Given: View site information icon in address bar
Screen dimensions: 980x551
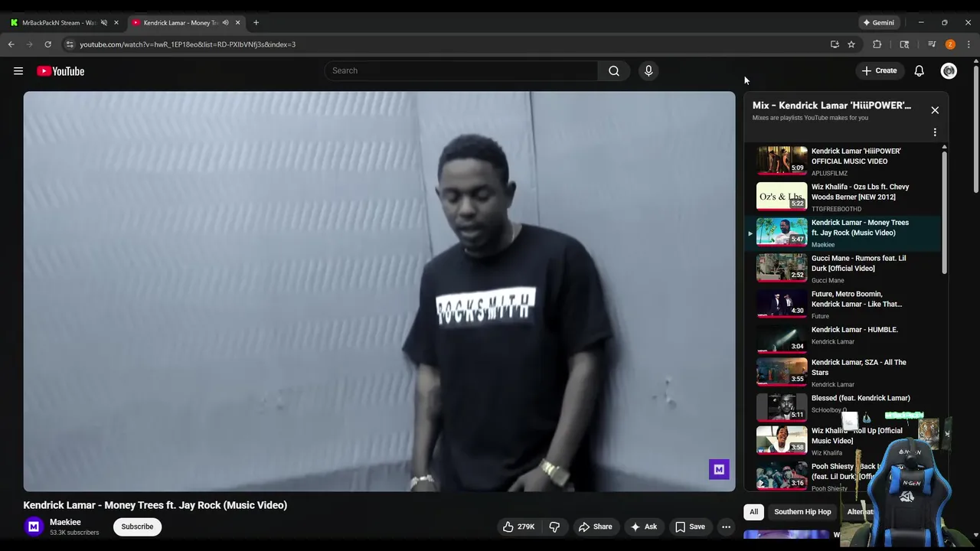Looking at the screenshot, I should click(x=70, y=44).
